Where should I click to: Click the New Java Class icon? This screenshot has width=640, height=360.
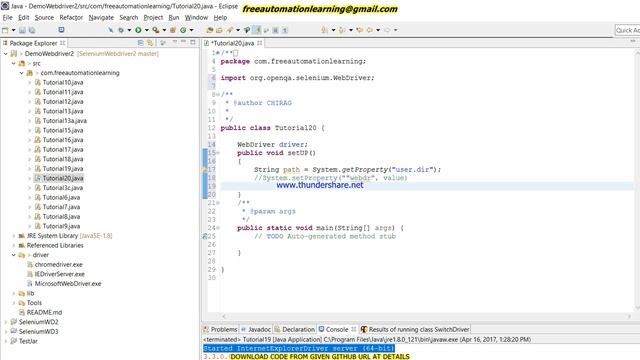pos(183,30)
